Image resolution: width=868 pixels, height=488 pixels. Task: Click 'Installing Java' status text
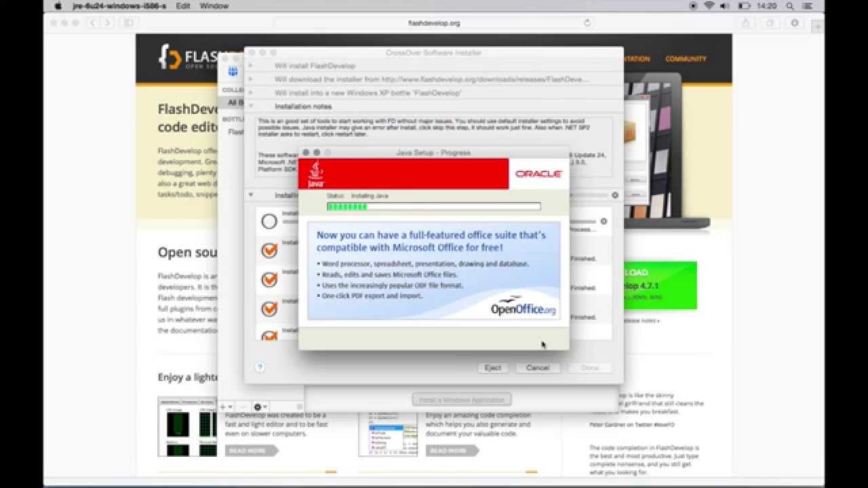click(370, 196)
